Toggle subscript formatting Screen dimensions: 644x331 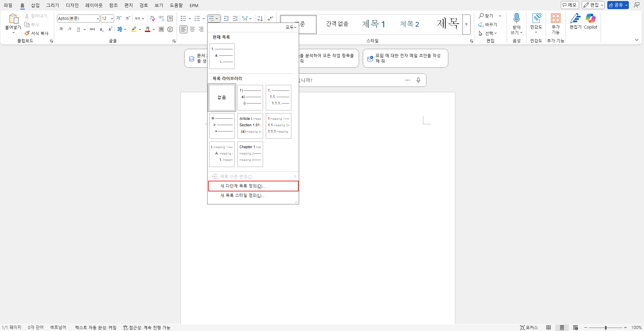(x=101, y=29)
